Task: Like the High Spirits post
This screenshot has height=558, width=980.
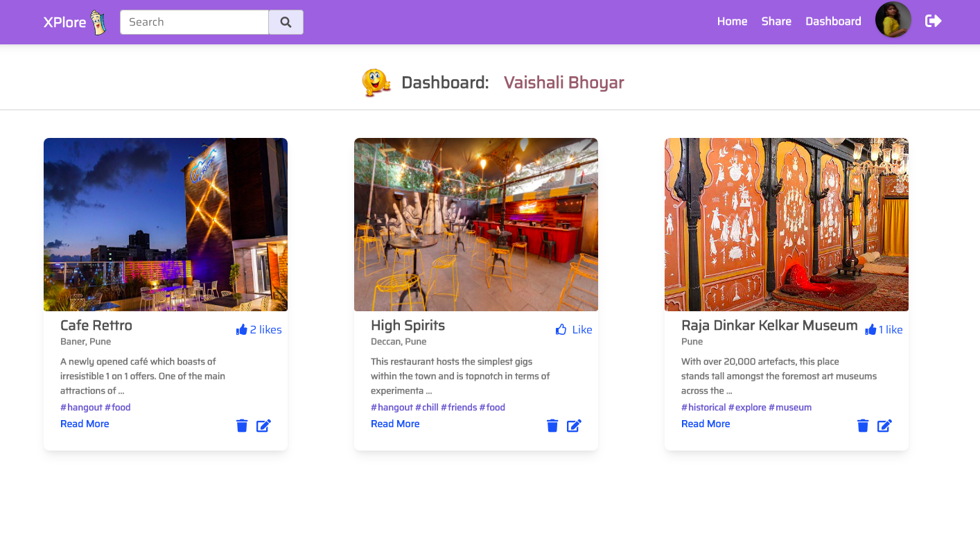Action: point(573,329)
